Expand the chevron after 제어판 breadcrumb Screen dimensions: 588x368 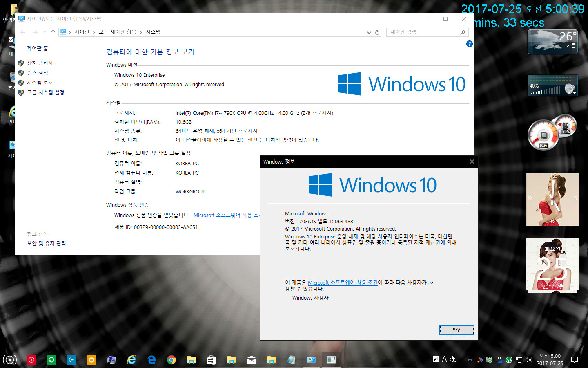pos(94,32)
